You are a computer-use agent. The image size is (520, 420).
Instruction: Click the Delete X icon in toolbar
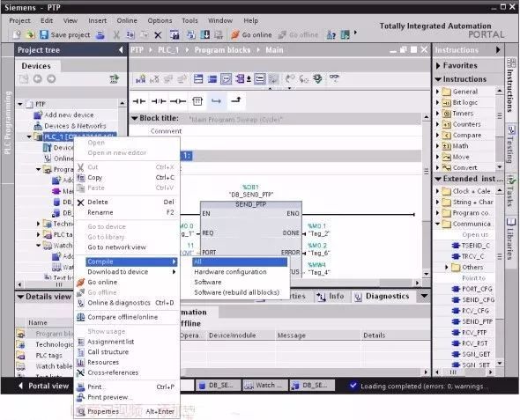click(x=158, y=34)
